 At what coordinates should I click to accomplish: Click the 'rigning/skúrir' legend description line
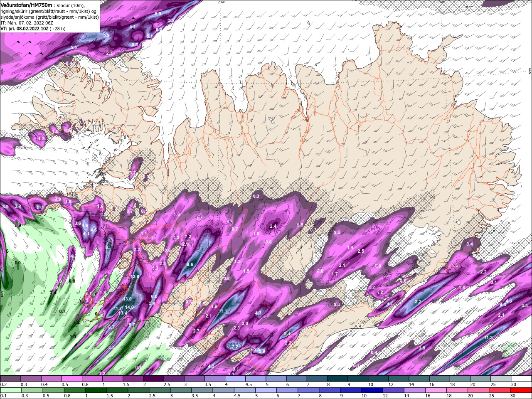(x=48, y=11)
